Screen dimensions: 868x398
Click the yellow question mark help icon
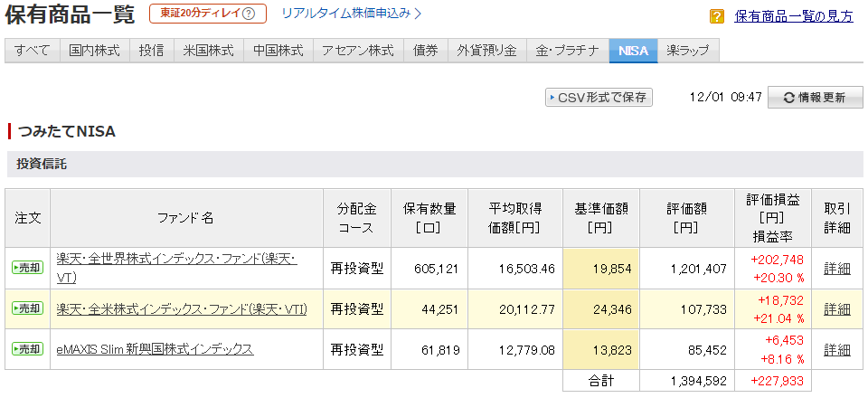pos(717,16)
